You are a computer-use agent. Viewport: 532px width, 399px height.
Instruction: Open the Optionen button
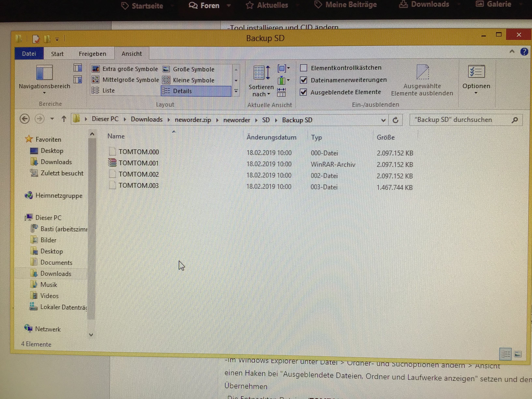pyautogui.click(x=476, y=79)
